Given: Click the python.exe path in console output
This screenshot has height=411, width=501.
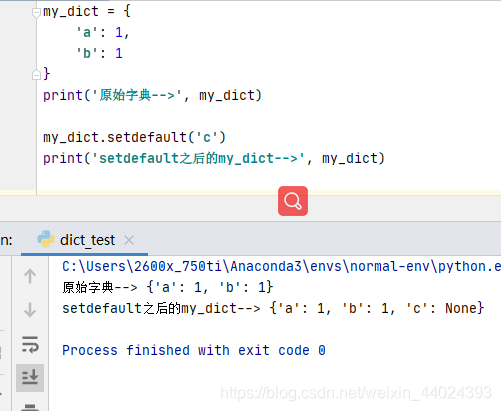Looking at the screenshot, I should click(281, 266).
